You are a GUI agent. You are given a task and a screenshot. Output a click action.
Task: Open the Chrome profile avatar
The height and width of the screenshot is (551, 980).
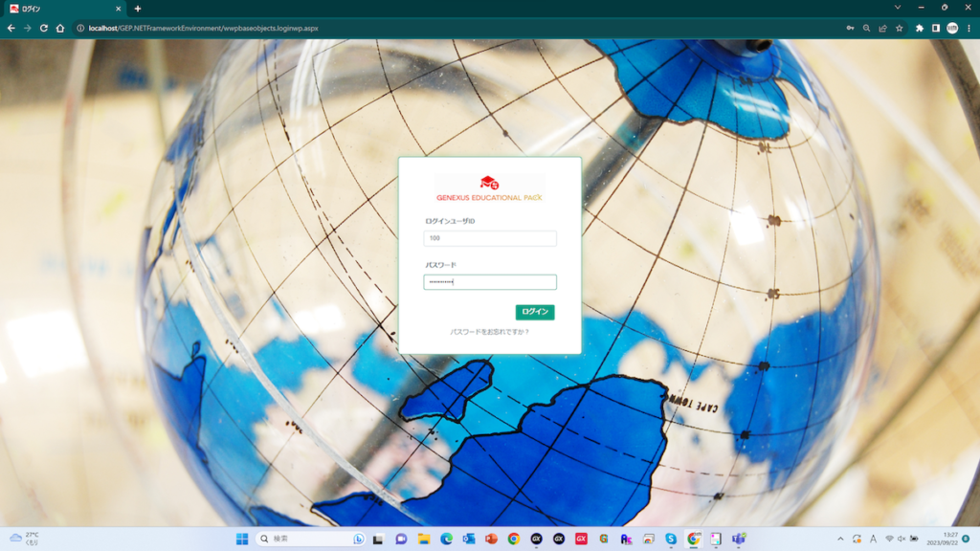(952, 28)
